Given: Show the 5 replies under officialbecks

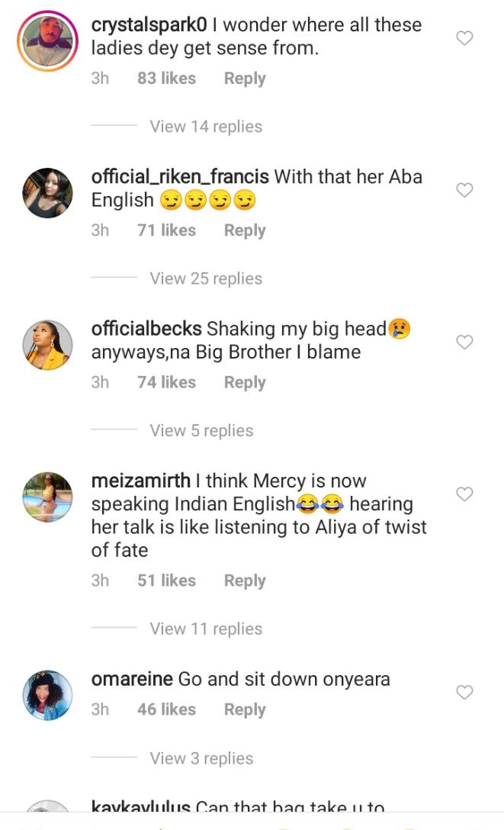Looking at the screenshot, I should pos(201,430).
